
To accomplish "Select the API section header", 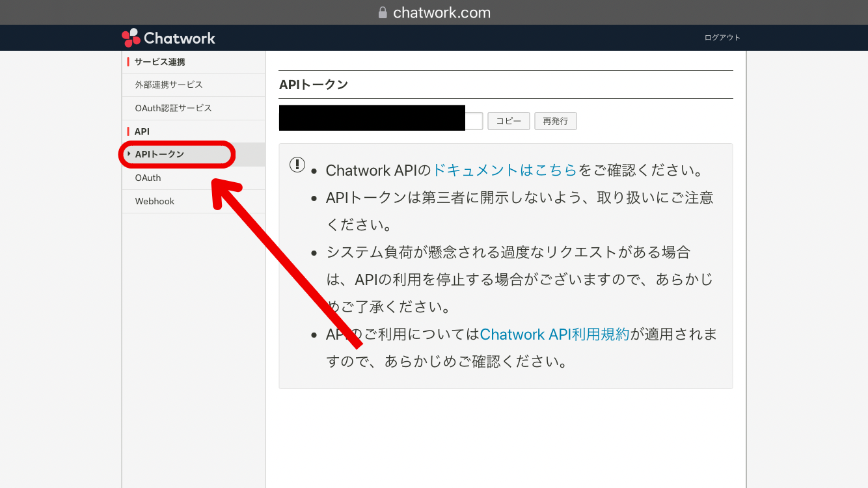I will coord(140,131).
